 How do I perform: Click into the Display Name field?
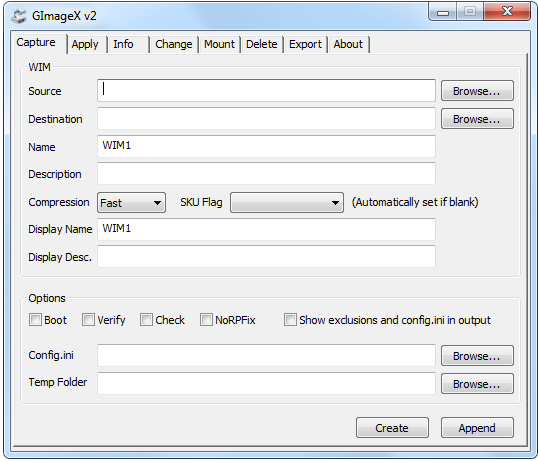267,229
